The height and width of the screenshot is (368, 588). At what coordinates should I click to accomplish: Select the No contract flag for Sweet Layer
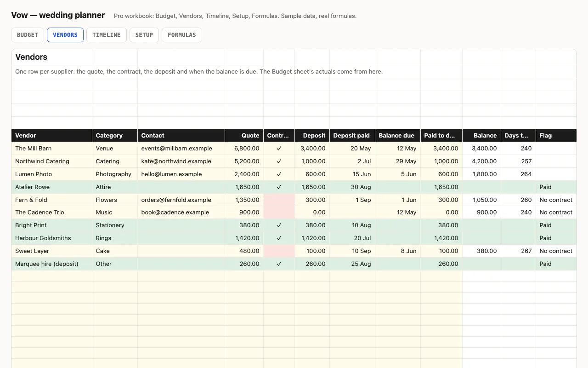tap(556, 251)
